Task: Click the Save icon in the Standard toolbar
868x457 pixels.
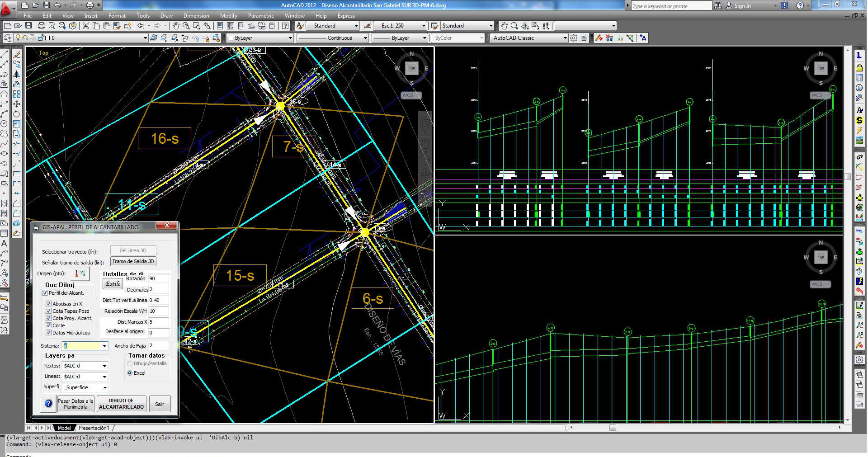Action: 28,26
